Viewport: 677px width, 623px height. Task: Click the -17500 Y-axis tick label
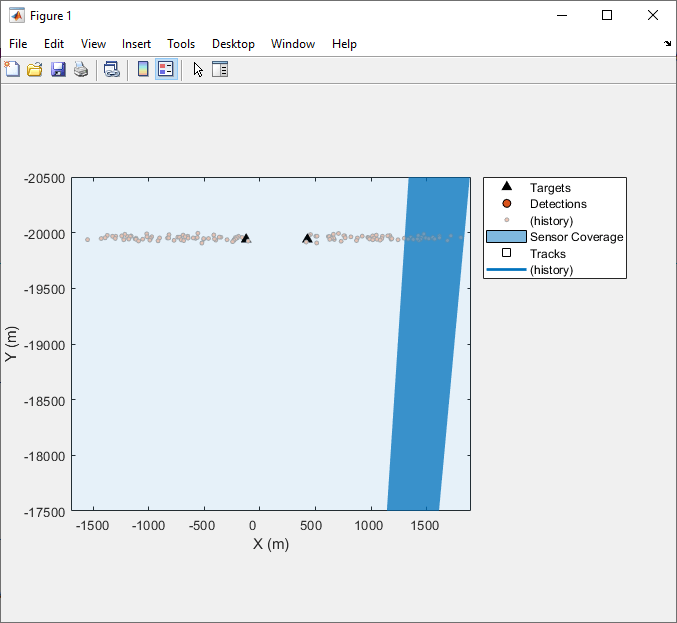click(44, 512)
